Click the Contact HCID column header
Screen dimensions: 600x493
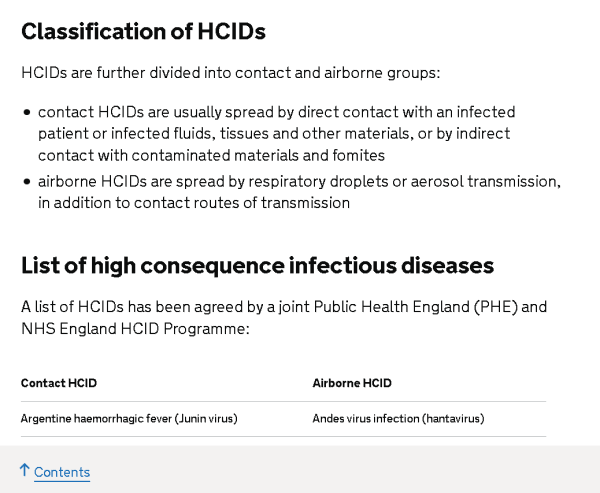(x=59, y=383)
